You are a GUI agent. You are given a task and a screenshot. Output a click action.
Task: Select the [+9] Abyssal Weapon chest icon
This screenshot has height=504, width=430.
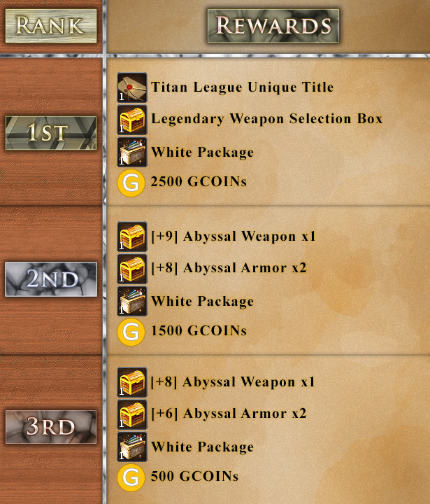coord(132,237)
